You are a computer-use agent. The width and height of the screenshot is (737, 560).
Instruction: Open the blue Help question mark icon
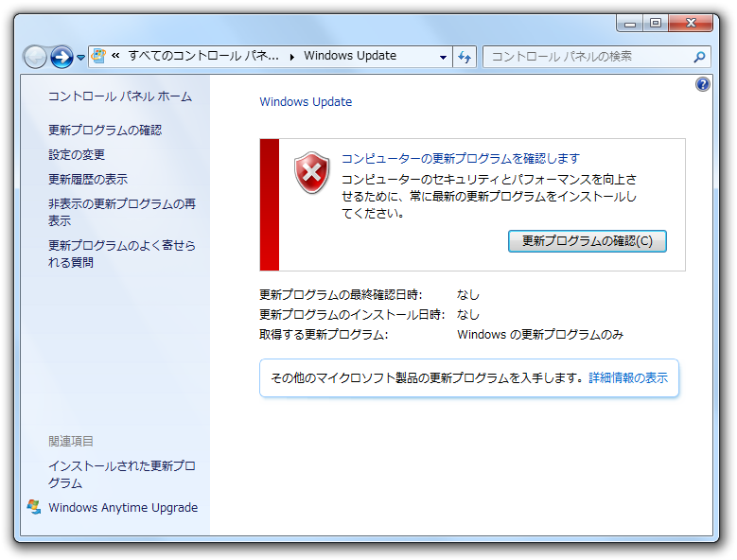point(702,84)
